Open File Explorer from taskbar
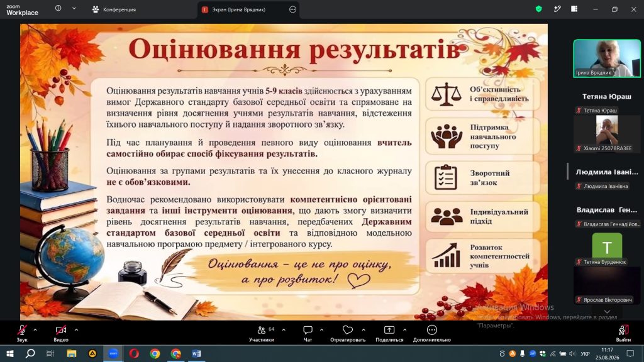 72,353
